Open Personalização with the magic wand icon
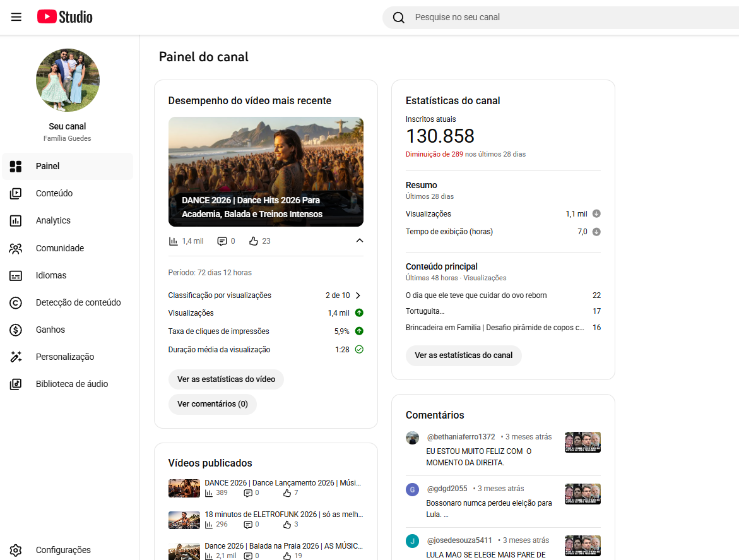Screen dimensions: 739x560 click(16, 357)
